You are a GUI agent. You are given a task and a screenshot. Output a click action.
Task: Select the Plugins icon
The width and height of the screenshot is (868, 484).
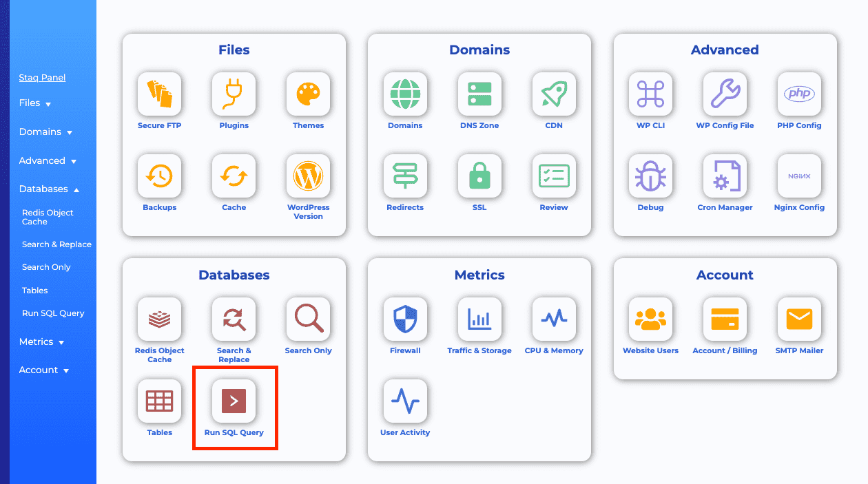click(x=234, y=94)
